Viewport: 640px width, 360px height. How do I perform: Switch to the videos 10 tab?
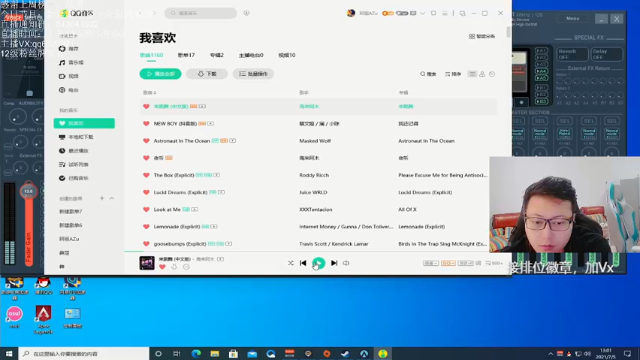pos(287,55)
